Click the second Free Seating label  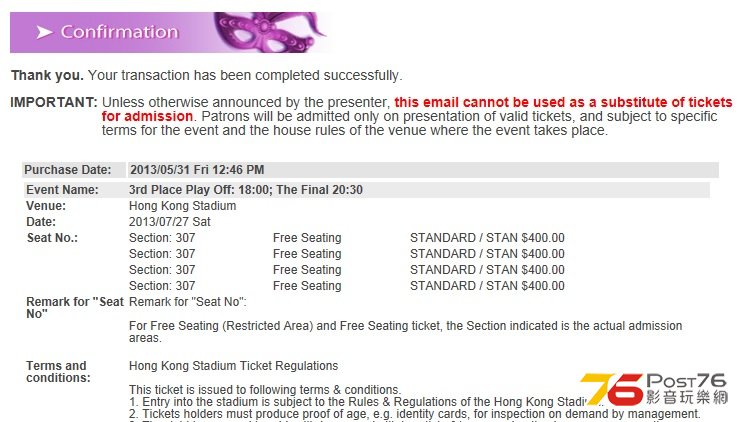click(307, 254)
